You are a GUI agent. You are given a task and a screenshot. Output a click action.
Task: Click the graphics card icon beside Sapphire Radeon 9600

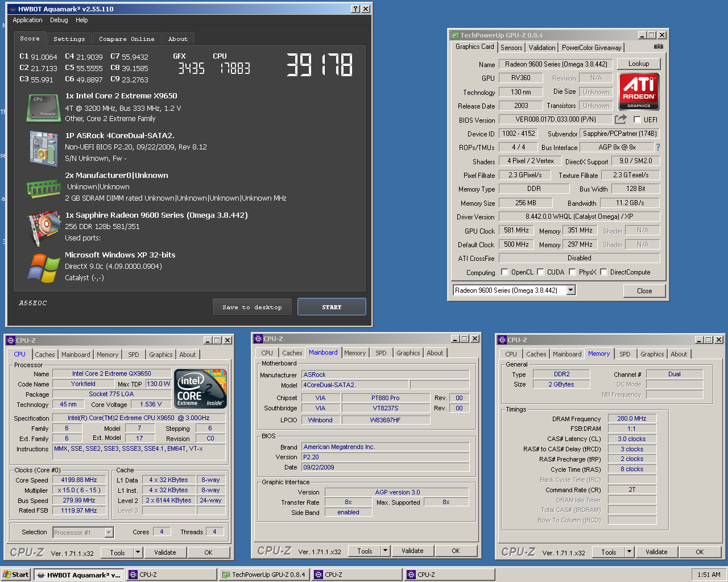click(44, 227)
